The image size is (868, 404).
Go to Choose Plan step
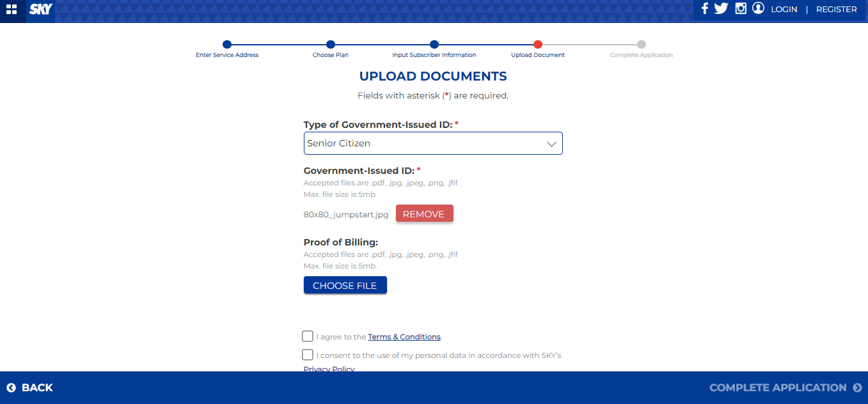pos(331,45)
